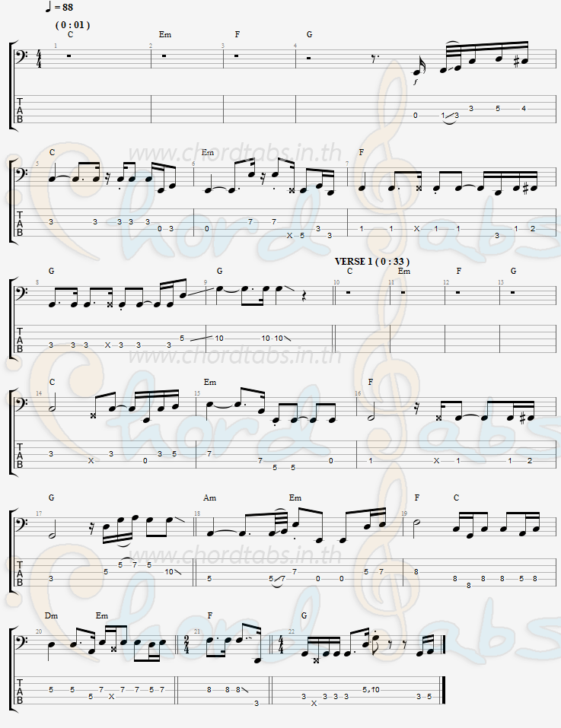Screen dimensions: 561x728
Task: Select the whole rest in measure 2
Action: click(x=164, y=56)
